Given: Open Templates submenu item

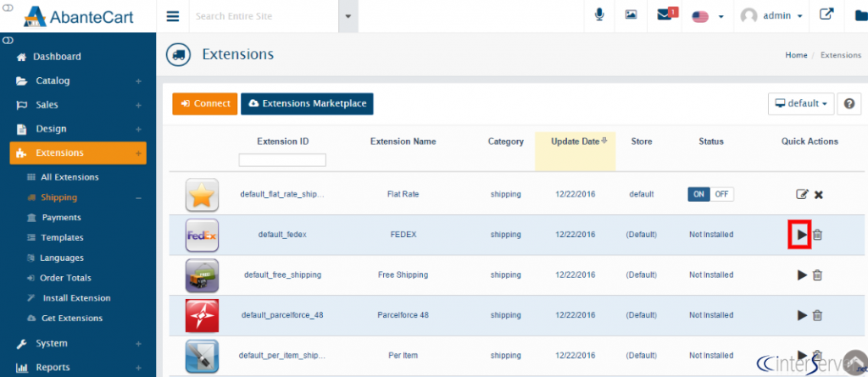Looking at the screenshot, I should (62, 237).
